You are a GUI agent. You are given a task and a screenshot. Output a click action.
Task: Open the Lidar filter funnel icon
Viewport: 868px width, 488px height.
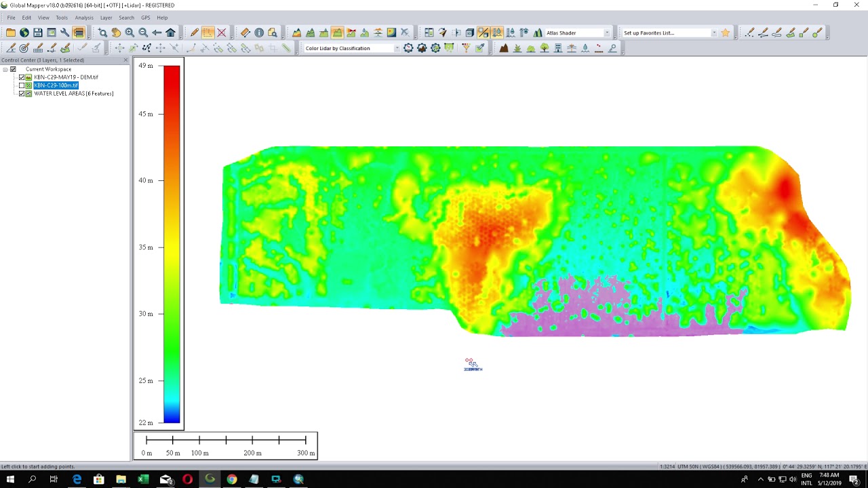pyautogui.click(x=466, y=48)
